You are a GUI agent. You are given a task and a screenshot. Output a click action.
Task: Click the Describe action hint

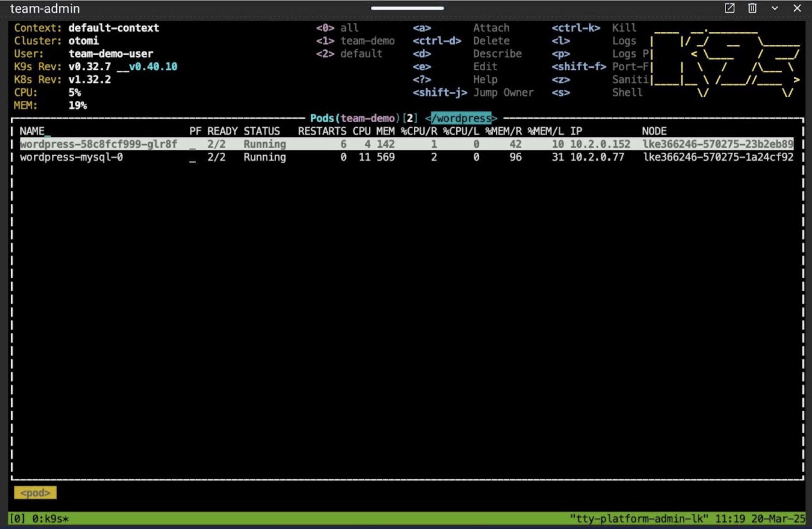click(x=497, y=54)
